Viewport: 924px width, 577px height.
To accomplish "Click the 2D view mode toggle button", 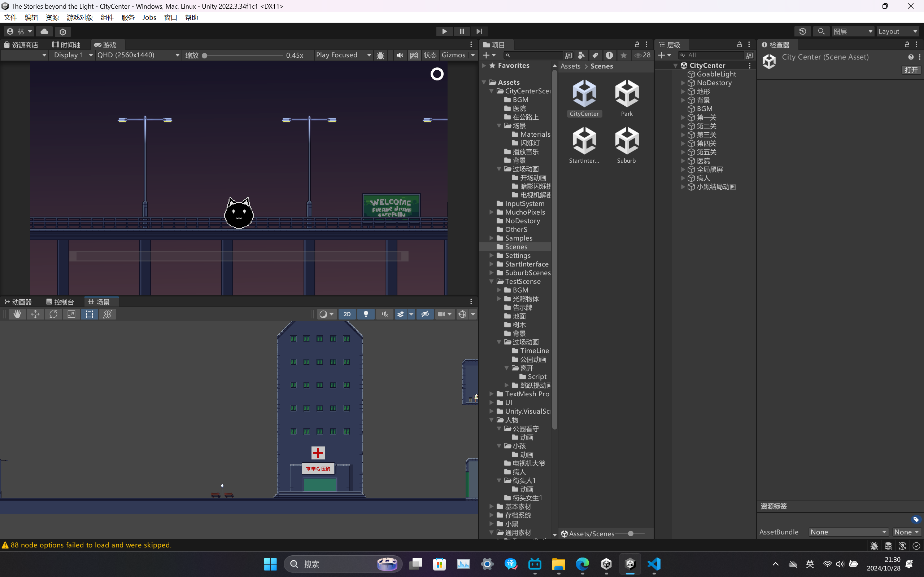I will click(x=346, y=314).
